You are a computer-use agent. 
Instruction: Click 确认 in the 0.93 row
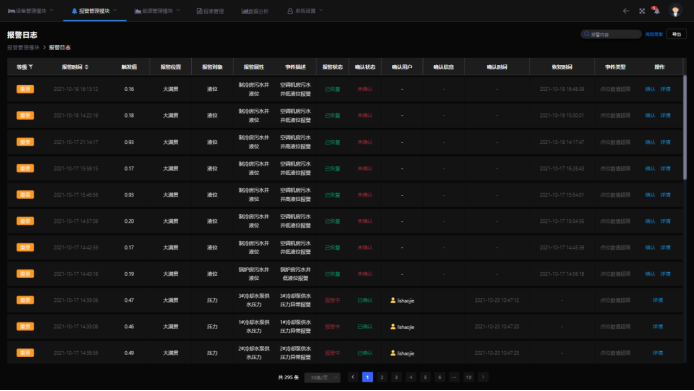650,142
